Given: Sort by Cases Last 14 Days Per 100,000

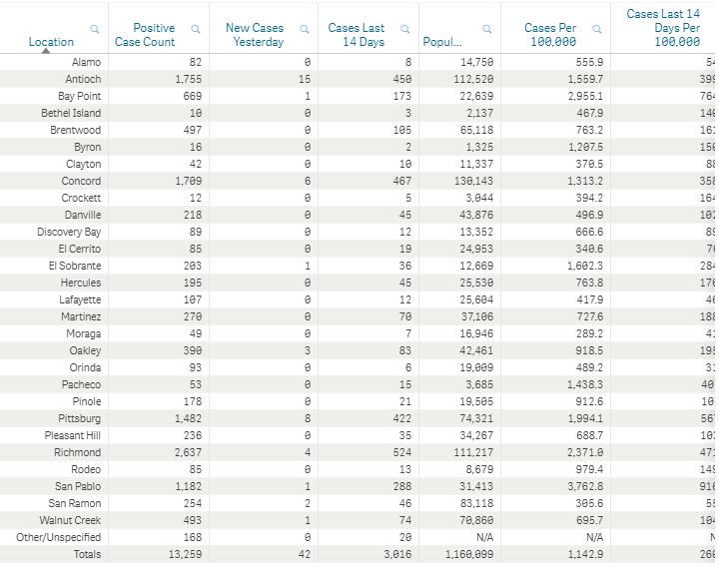Looking at the screenshot, I should [663, 28].
